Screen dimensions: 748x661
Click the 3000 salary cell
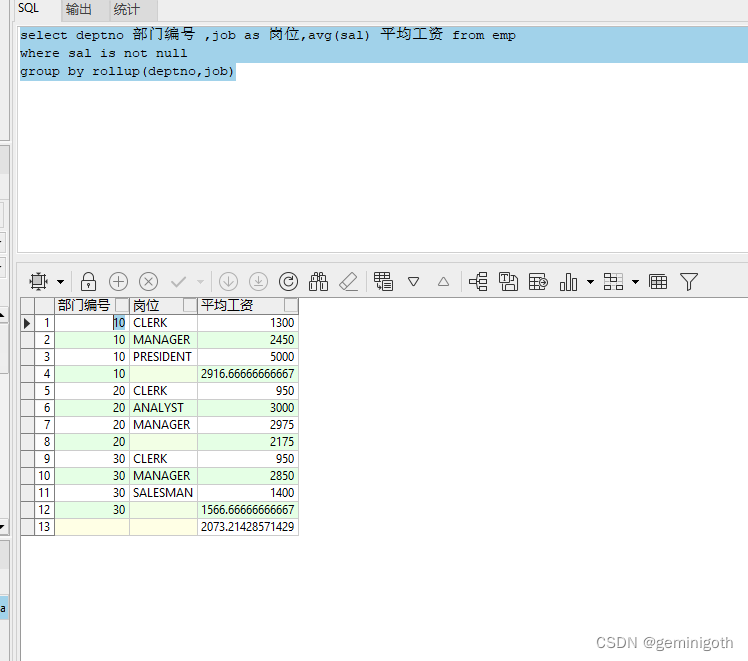pyautogui.click(x=248, y=408)
